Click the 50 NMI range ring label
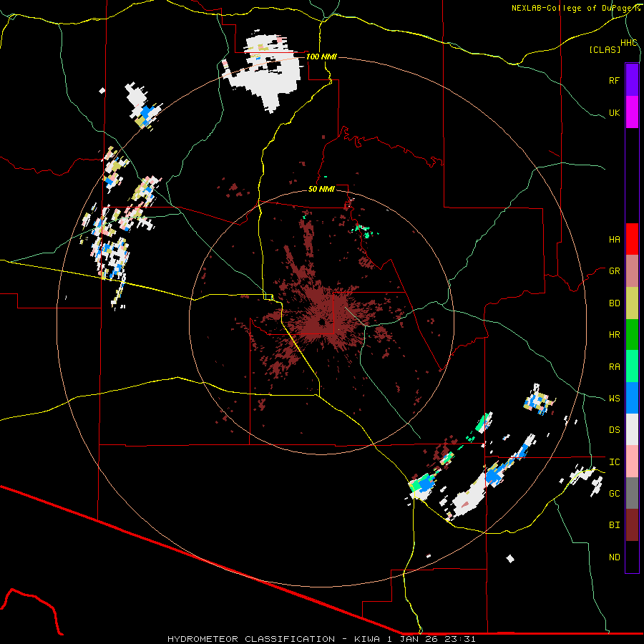Viewport: 644px width, 644px height. [x=321, y=189]
